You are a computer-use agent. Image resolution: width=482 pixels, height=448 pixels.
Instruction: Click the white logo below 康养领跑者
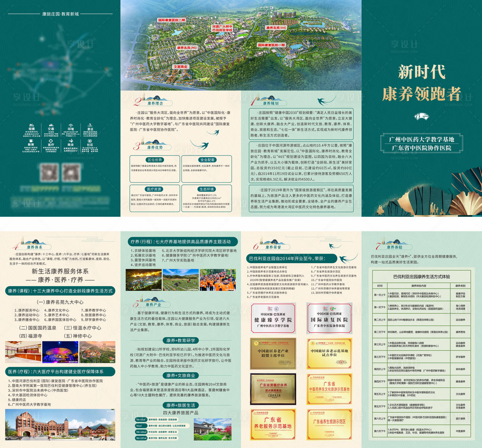click(422, 116)
